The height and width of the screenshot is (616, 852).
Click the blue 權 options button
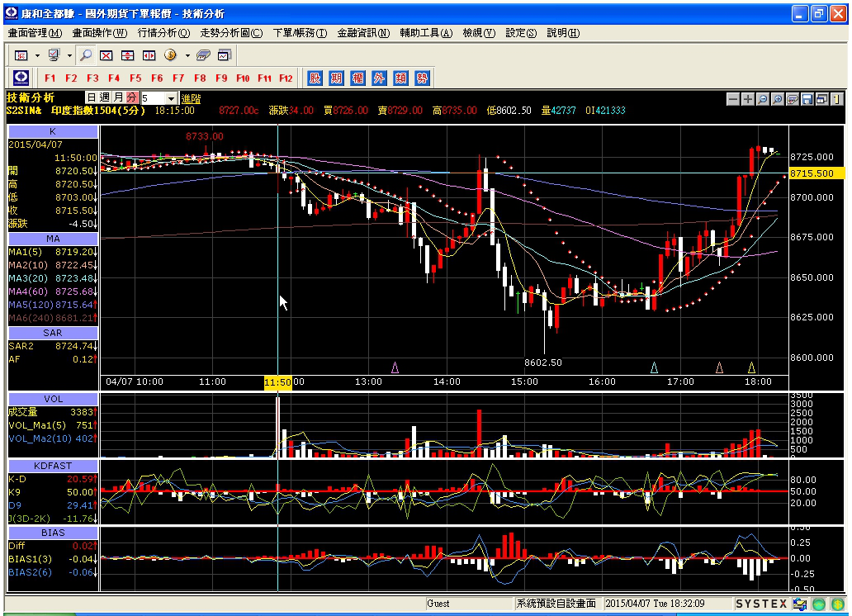(x=357, y=78)
